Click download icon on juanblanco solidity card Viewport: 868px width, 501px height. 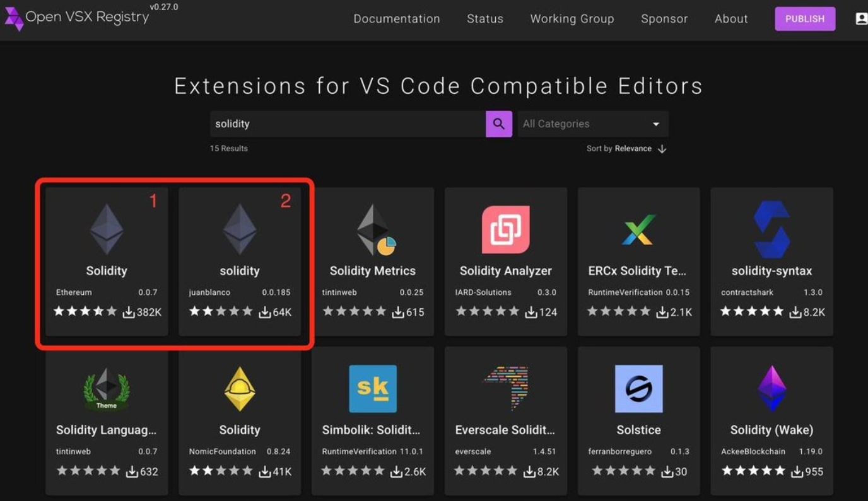(265, 312)
